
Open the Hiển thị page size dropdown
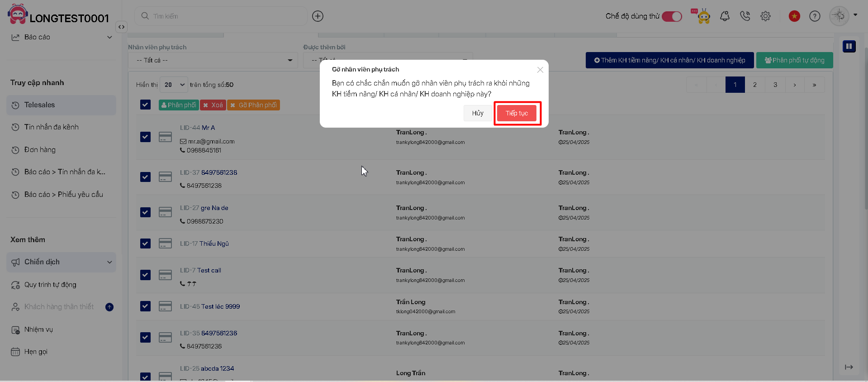pyautogui.click(x=174, y=85)
